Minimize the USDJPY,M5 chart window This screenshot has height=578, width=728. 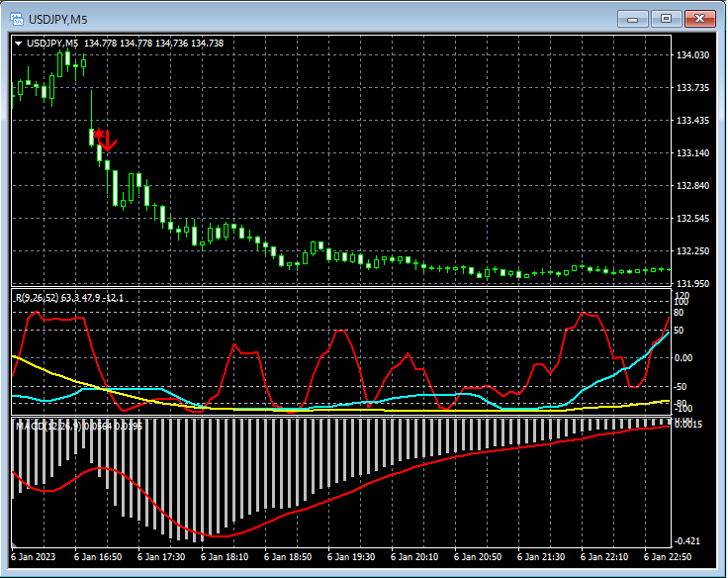pos(632,19)
